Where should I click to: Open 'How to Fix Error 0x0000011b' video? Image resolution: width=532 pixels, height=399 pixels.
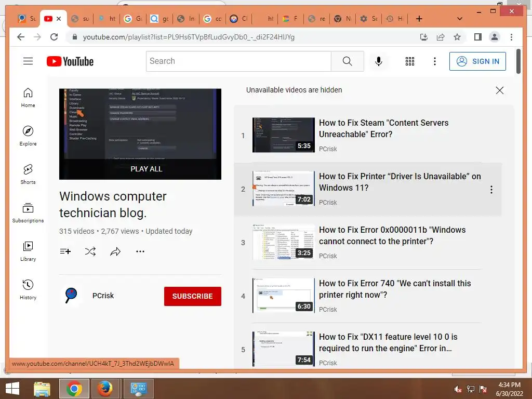coord(392,235)
